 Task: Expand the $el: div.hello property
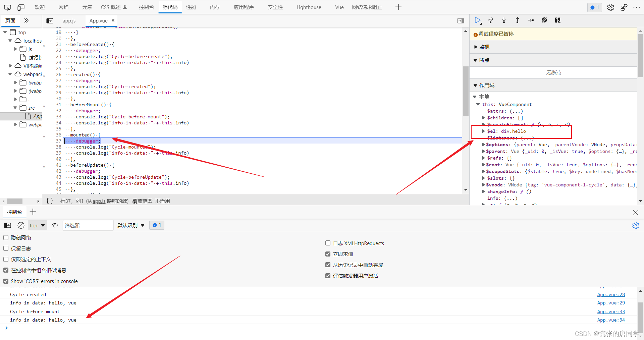(483, 131)
